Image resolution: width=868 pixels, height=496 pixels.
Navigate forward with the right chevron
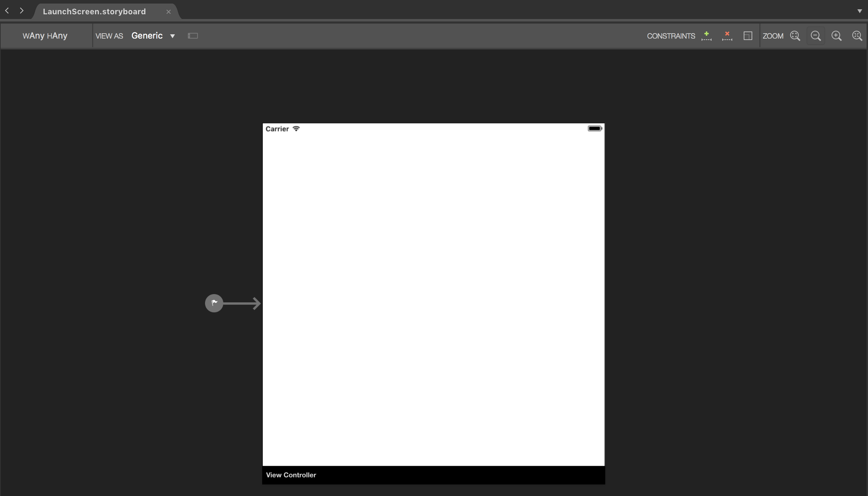click(22, 11)
